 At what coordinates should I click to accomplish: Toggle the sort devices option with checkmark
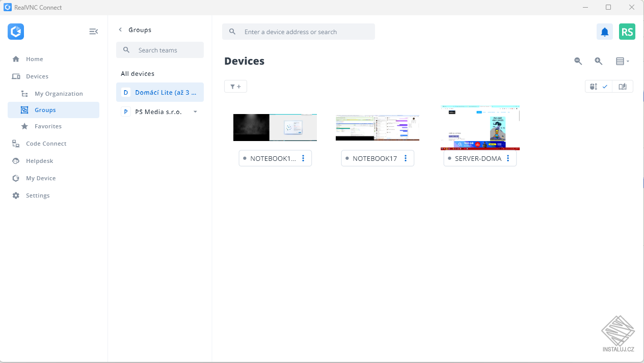point(598,87)
